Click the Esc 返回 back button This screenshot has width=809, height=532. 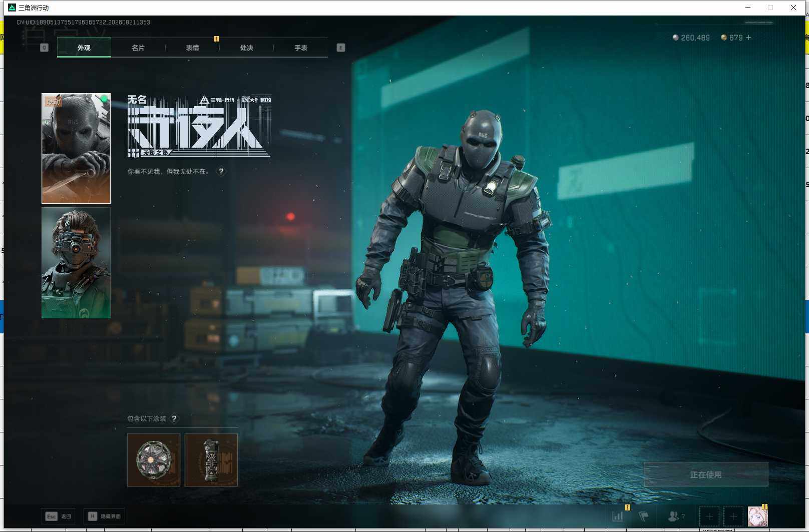tap(58, 516)
